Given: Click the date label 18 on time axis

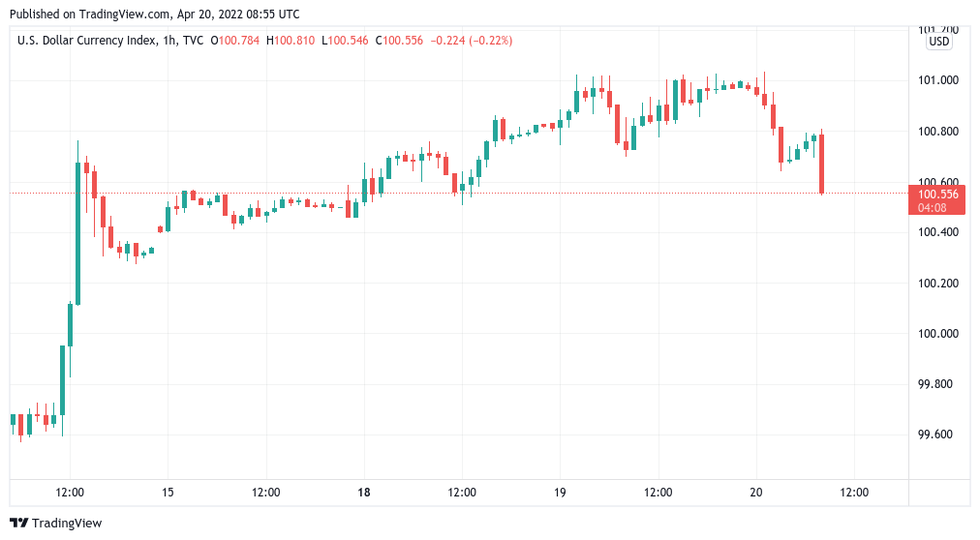Looking at the screenshot, I should [x=364, y=492].
